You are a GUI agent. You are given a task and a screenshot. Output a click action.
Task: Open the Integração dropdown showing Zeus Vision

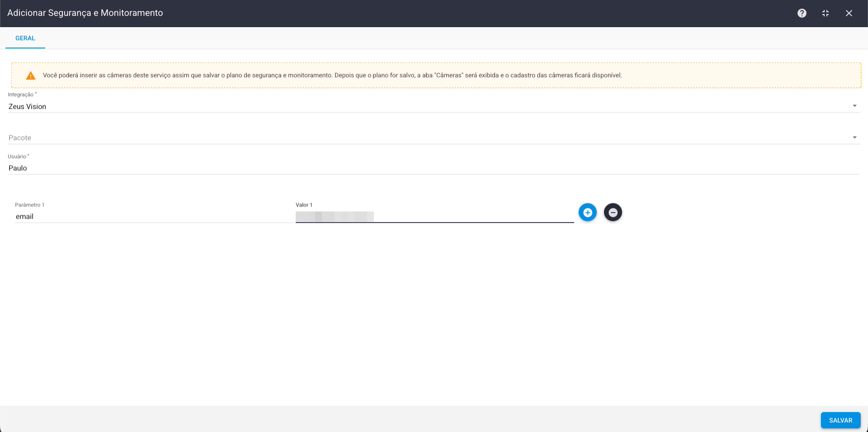pos(434,106)
